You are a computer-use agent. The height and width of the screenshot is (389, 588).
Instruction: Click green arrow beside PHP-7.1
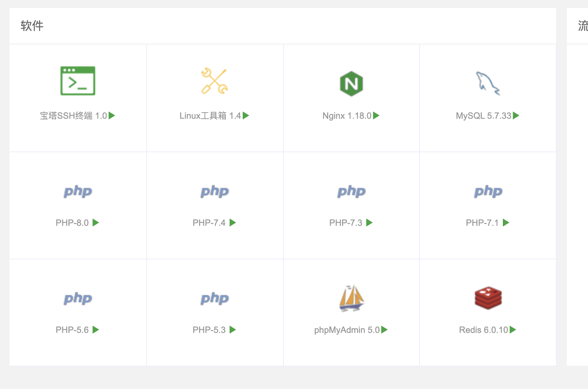[x=506, y=223]
